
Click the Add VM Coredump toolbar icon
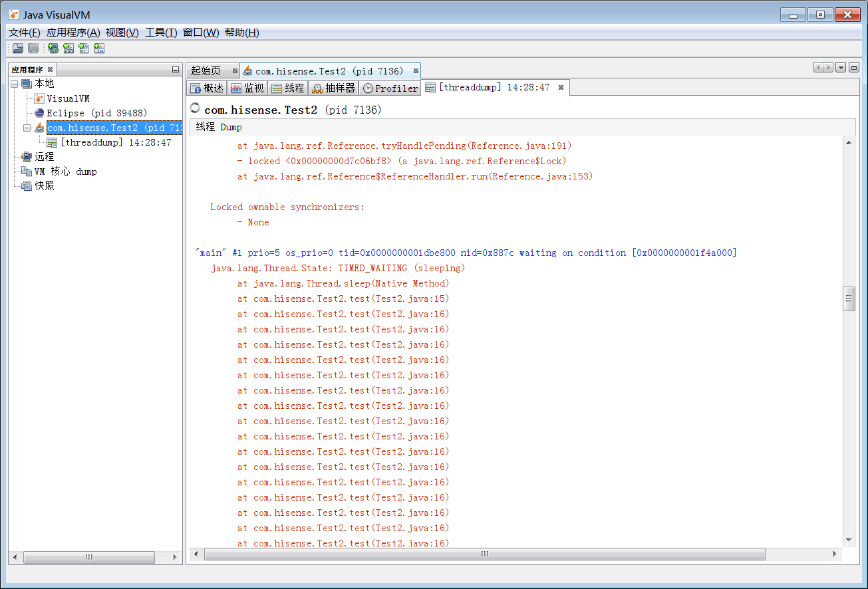point(83,48)
